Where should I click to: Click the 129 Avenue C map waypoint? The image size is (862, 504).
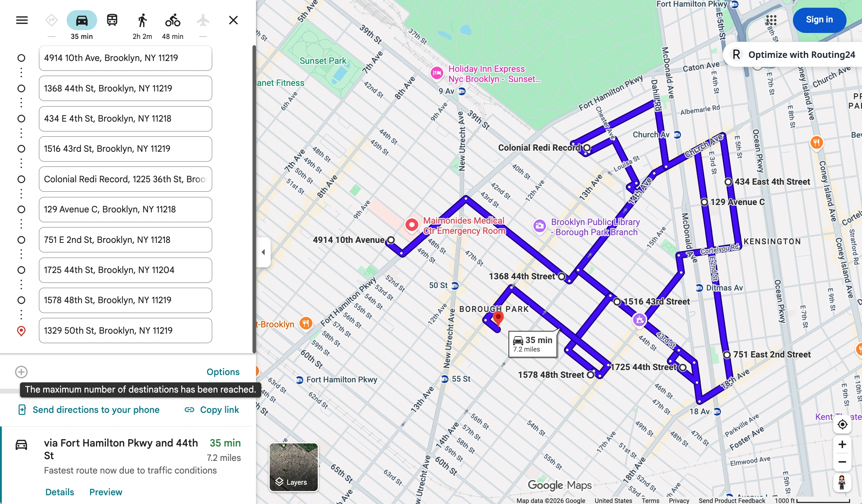[704, 202]
